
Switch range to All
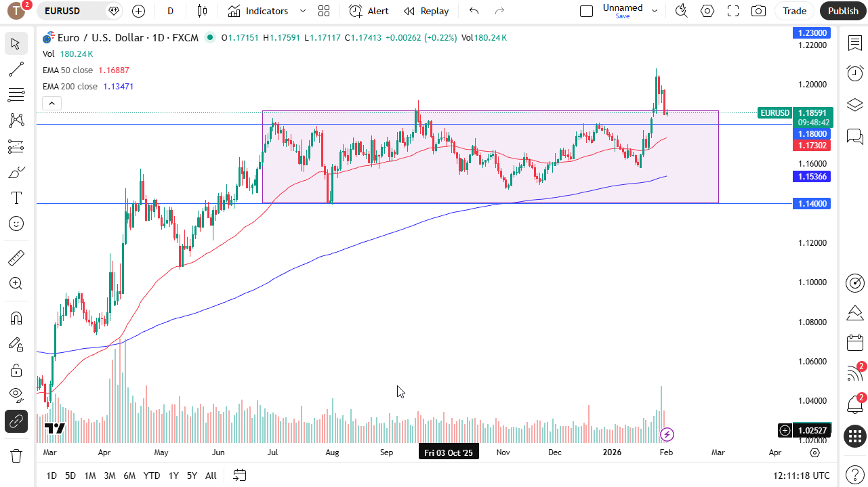tap(211, 475)
